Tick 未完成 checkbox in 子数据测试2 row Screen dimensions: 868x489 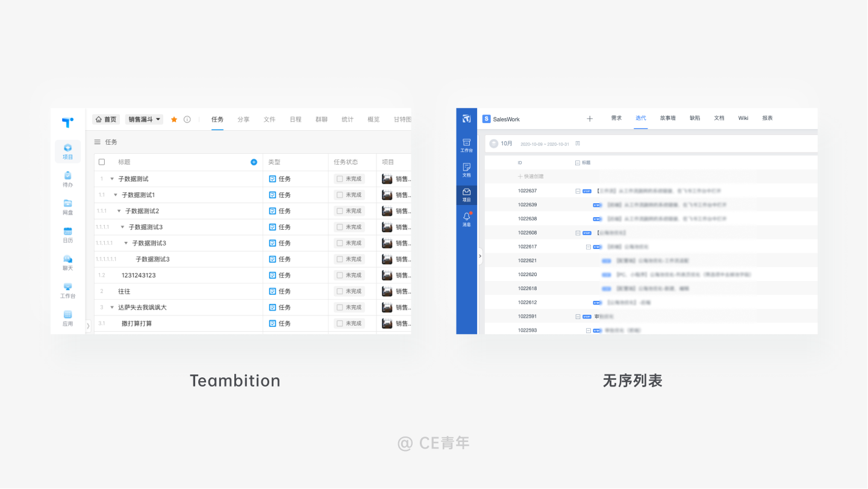[x=340, y=211]
